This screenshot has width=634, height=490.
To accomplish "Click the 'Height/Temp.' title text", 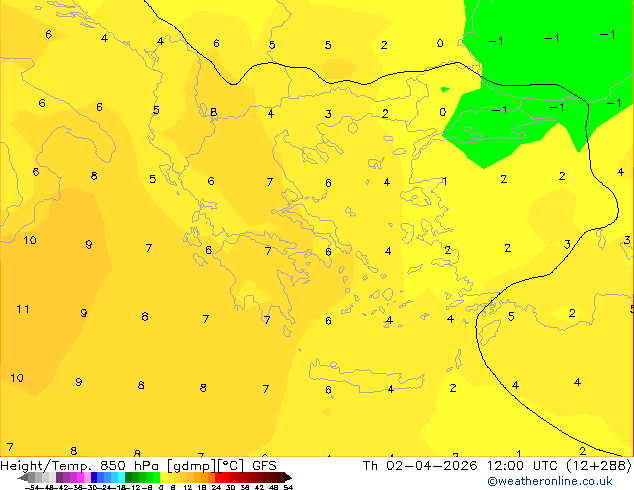I will pyautogui.click(x=45, y=466).
